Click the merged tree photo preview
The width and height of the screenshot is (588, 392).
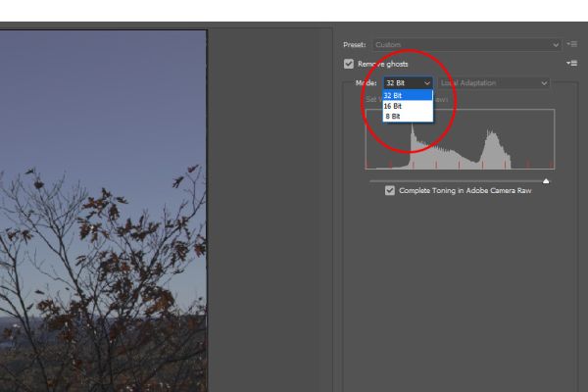coord(103,211)
